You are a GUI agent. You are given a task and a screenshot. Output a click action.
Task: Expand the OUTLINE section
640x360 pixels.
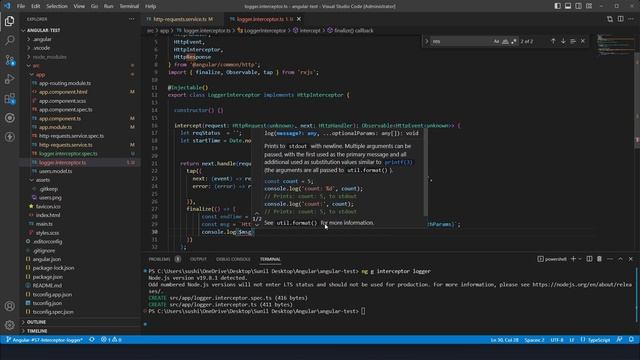36,322
